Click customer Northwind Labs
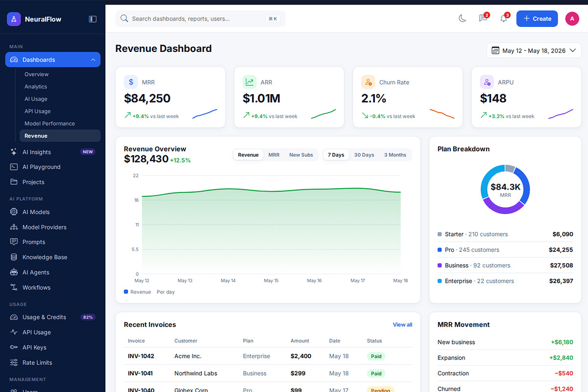 coord(196,373)
